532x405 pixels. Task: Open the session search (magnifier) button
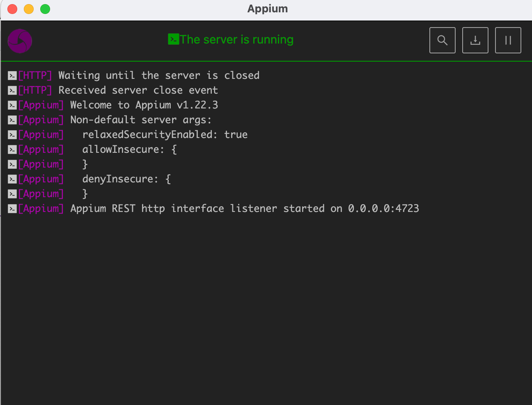point(442,40)
